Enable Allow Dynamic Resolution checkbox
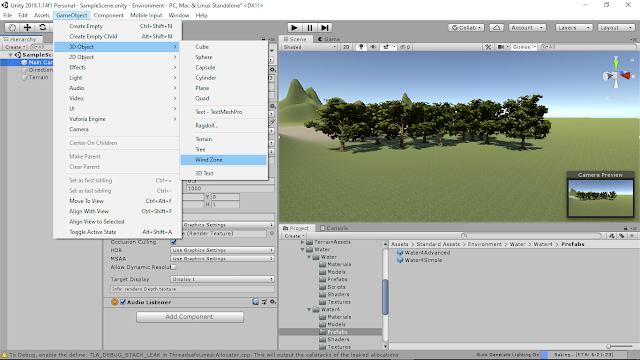Image resolution: width=640 pixels, height=360 pixels. point(173,267)
